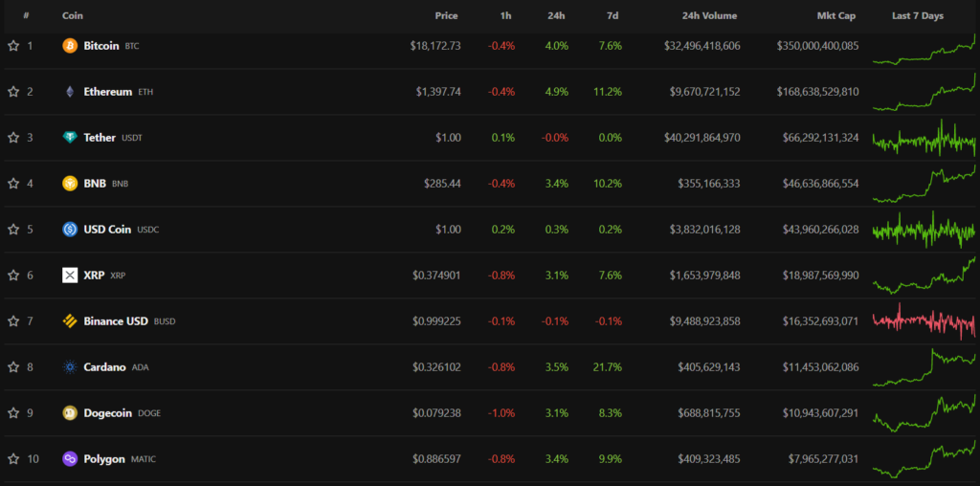Click the Ethereum logo icon
The image size is (980, 486).
point(70,92)
